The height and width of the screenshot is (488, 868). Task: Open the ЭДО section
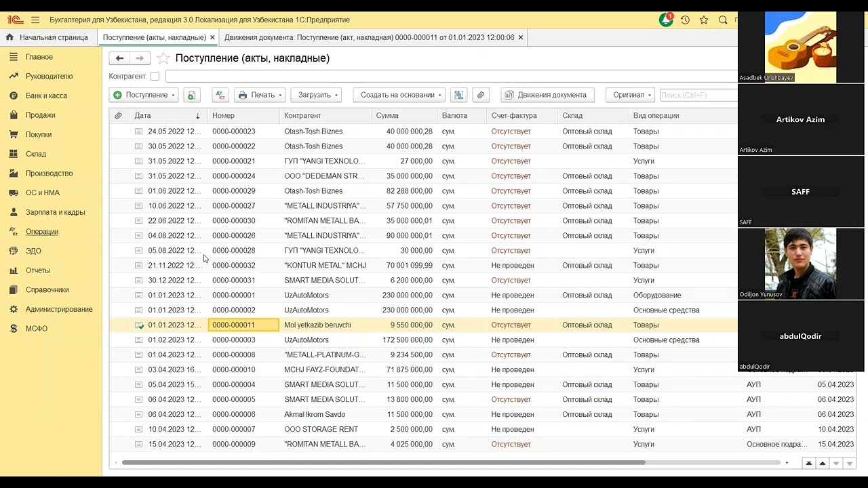point(33,251)
